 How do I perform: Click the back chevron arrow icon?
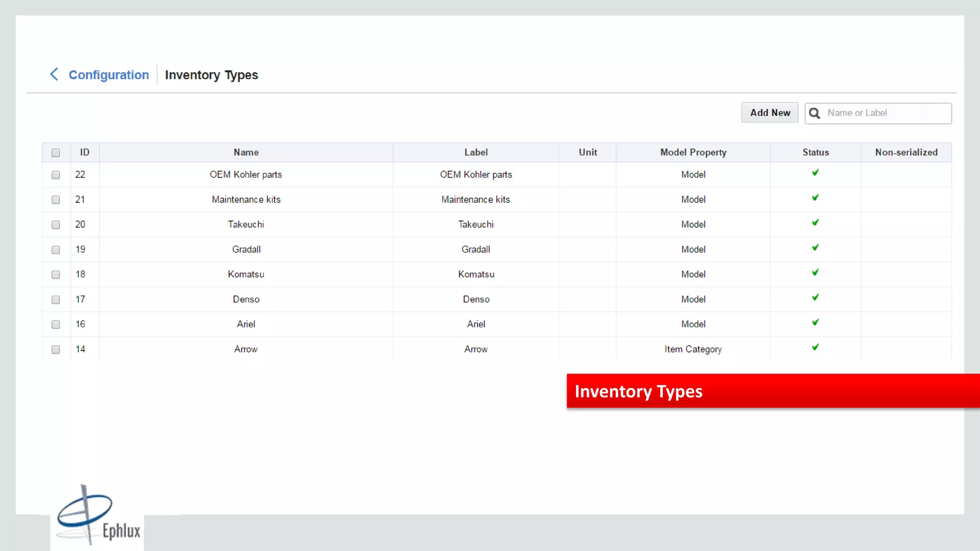pos(54,74)
